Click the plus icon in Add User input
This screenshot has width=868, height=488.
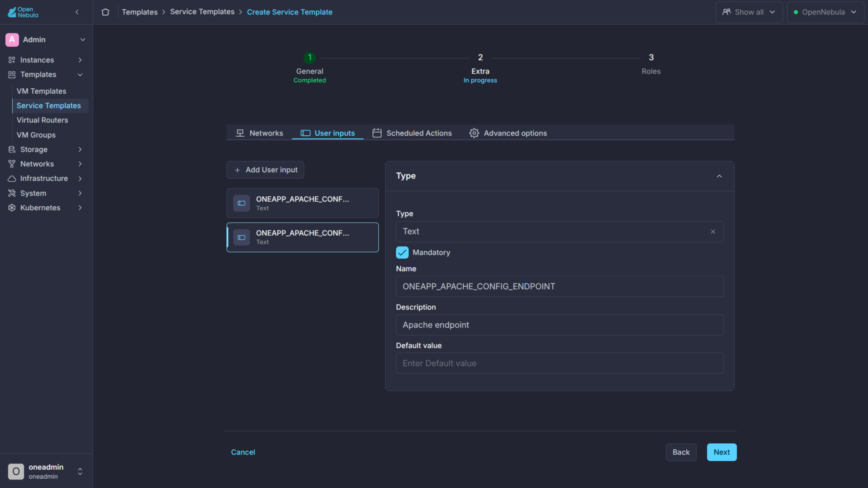point(237,170)
